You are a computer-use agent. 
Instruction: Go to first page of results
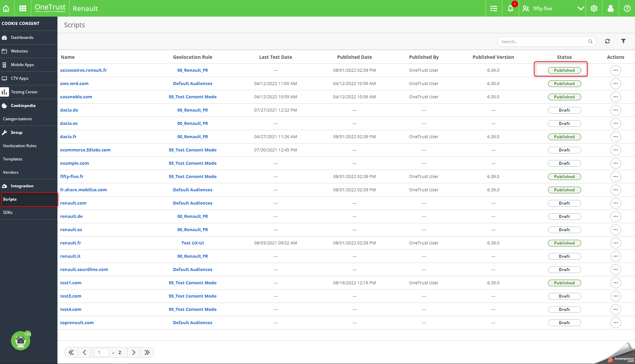71,352
